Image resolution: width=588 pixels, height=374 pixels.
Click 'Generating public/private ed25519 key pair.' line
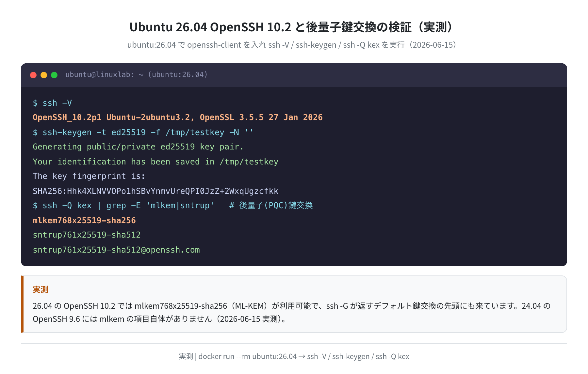138,147
